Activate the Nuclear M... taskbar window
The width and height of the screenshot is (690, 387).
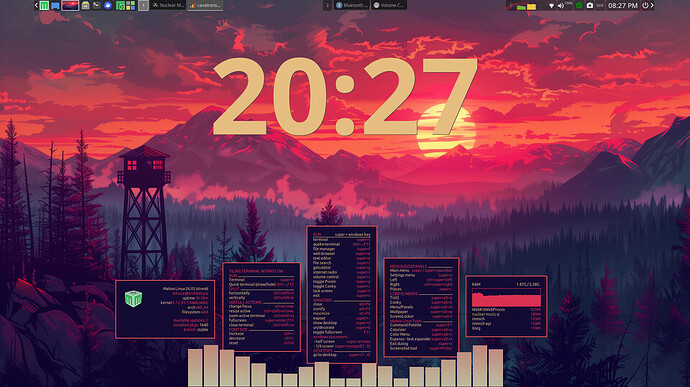coord(167,5)
